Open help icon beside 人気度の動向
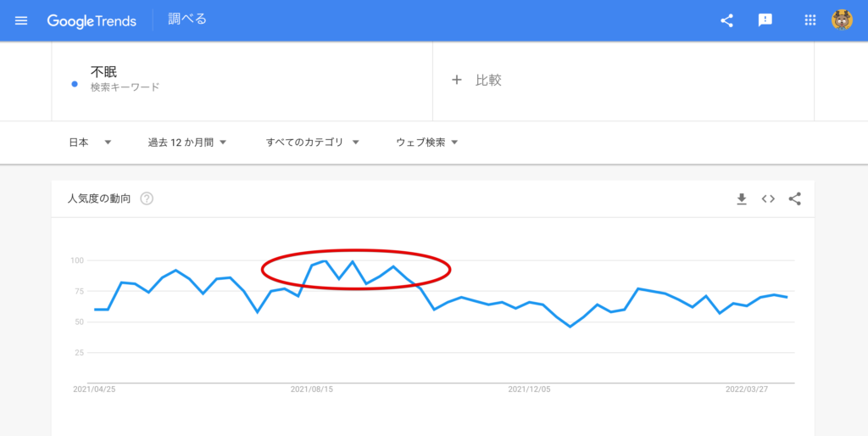This screenshot has width=868, height=436. coord(147,198)
